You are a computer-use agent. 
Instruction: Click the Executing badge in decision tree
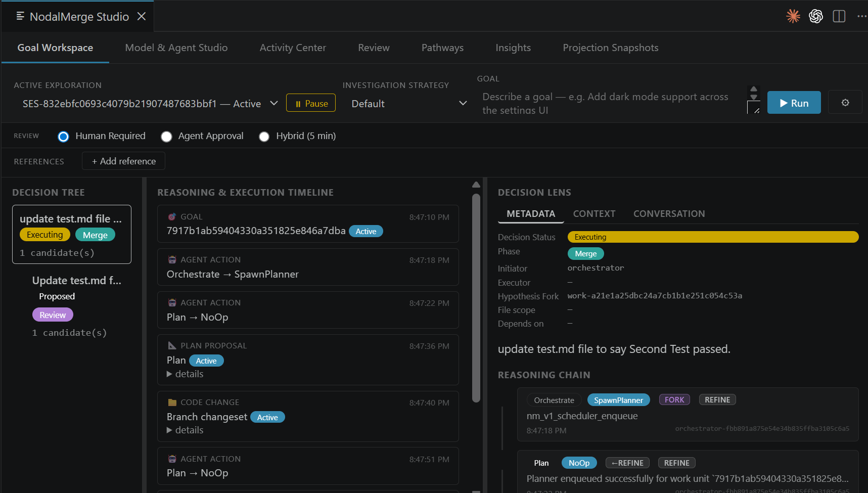click(x=44, y=235)
